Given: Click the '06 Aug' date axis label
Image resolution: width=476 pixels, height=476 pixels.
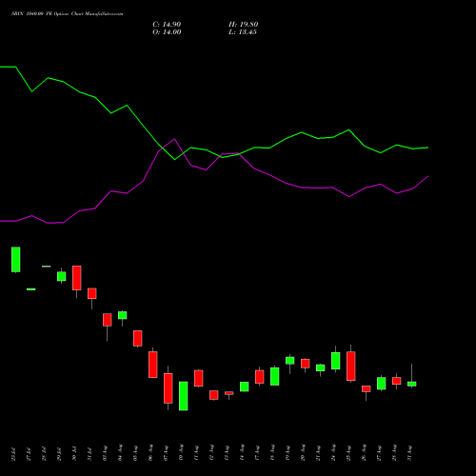Looking at the screenshot, I should point(150,453).
